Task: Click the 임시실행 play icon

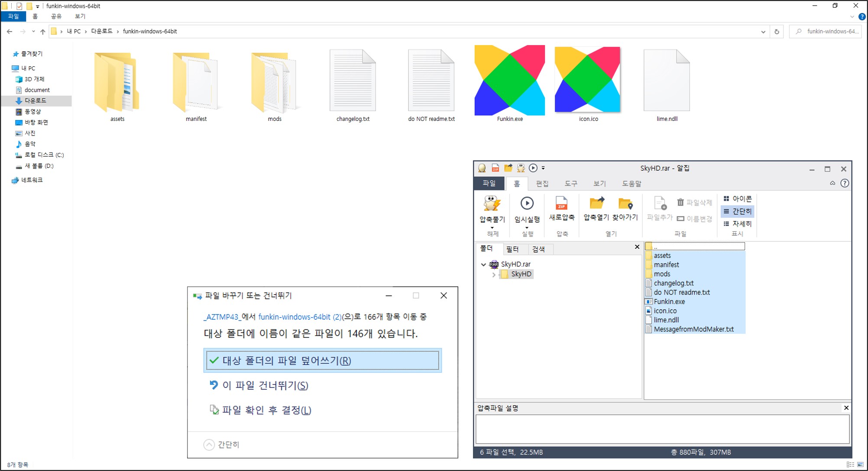Action: click(527, 204)
